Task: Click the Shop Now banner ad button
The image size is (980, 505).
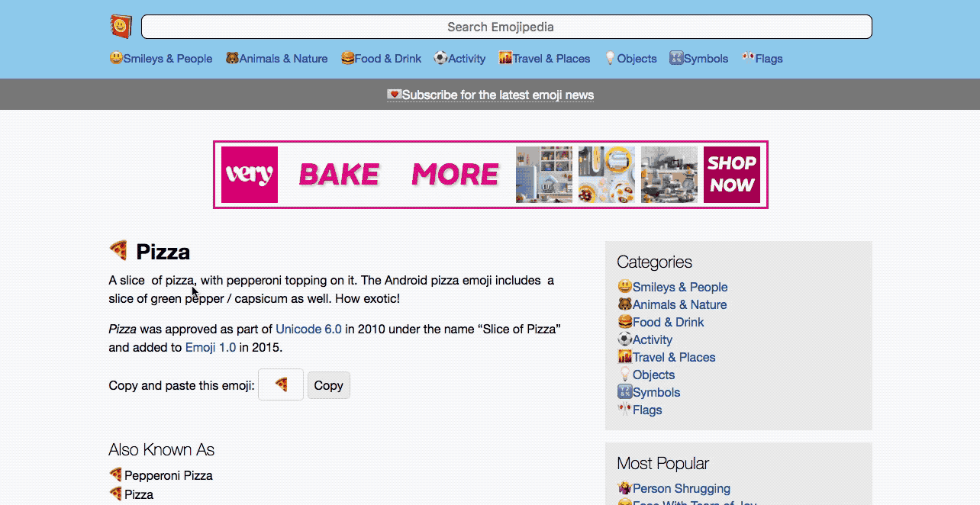Action: click(x=732, y=175)
